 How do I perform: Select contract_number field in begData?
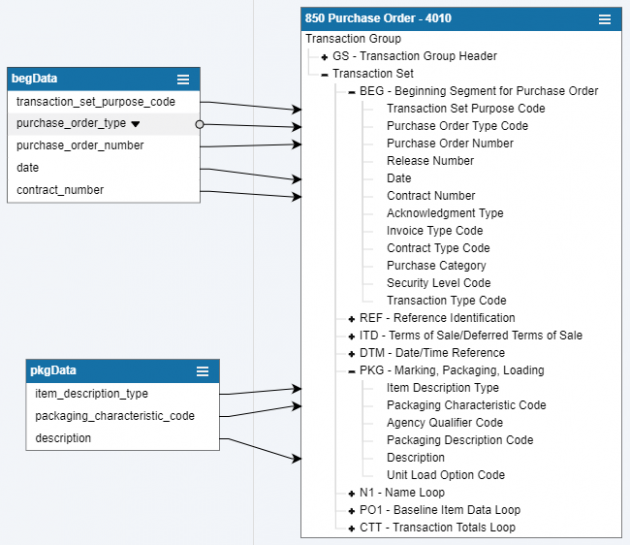pyautogui.click(x=104, y=190)
